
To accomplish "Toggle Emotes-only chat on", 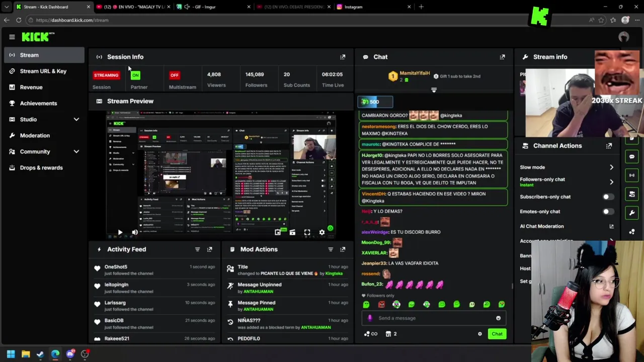I will pos(608,212).
